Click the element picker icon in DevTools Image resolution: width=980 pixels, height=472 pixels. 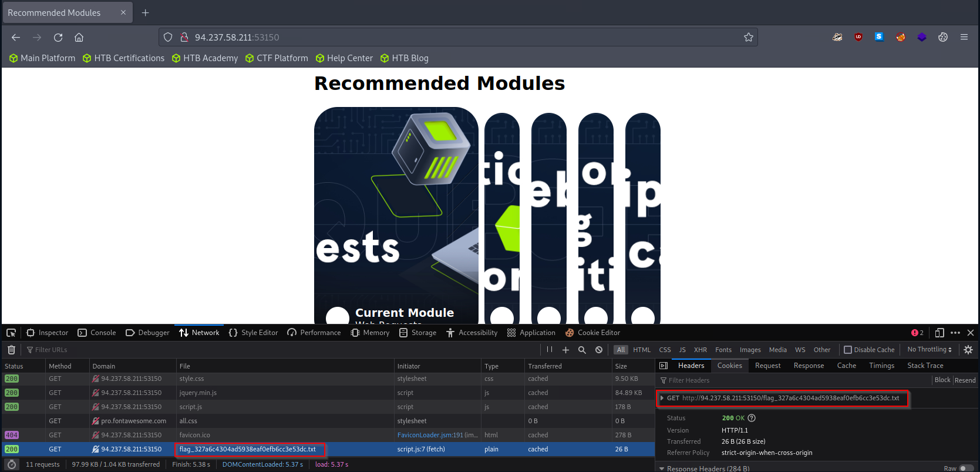(x=11, y=333)
